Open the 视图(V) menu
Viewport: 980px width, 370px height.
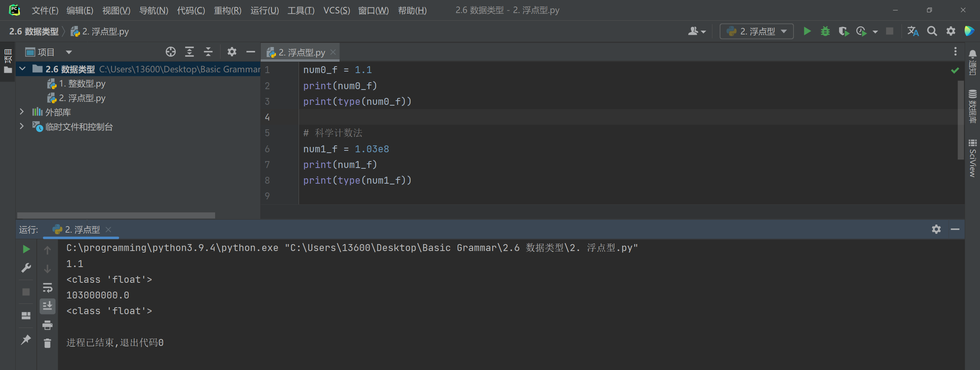116,10
